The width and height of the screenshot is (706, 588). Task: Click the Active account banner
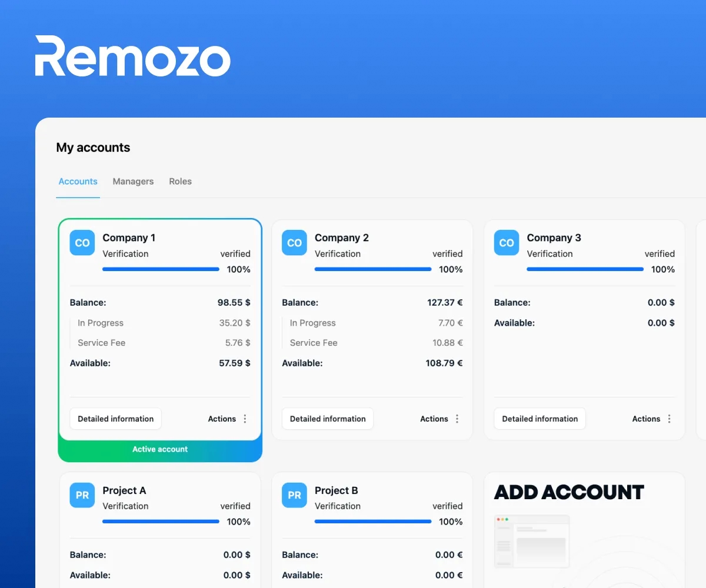coord(160,449)
